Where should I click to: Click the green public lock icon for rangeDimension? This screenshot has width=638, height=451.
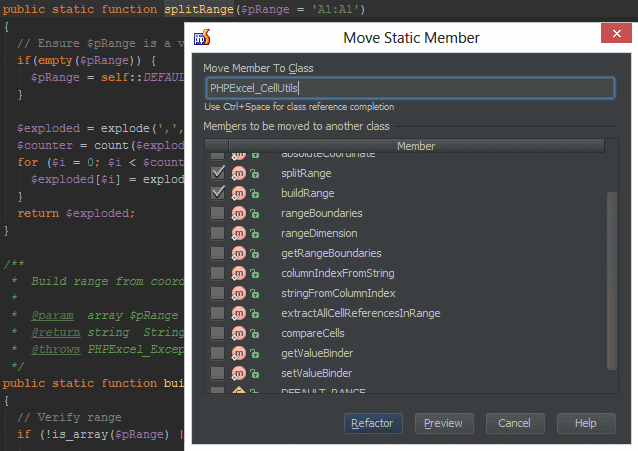tap(255, 233)
